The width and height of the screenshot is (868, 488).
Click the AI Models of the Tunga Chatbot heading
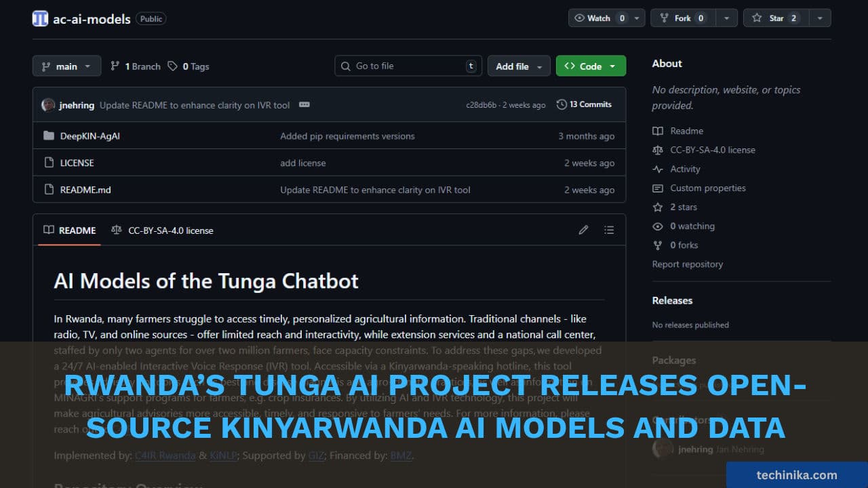tap(206, 281)
